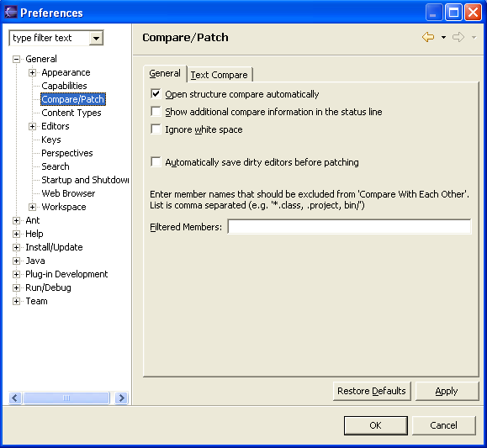The height and width of the screenshot is (448, 487).
Task: Click the tree scroll left arrow
Action: click(x=15, y=398)
